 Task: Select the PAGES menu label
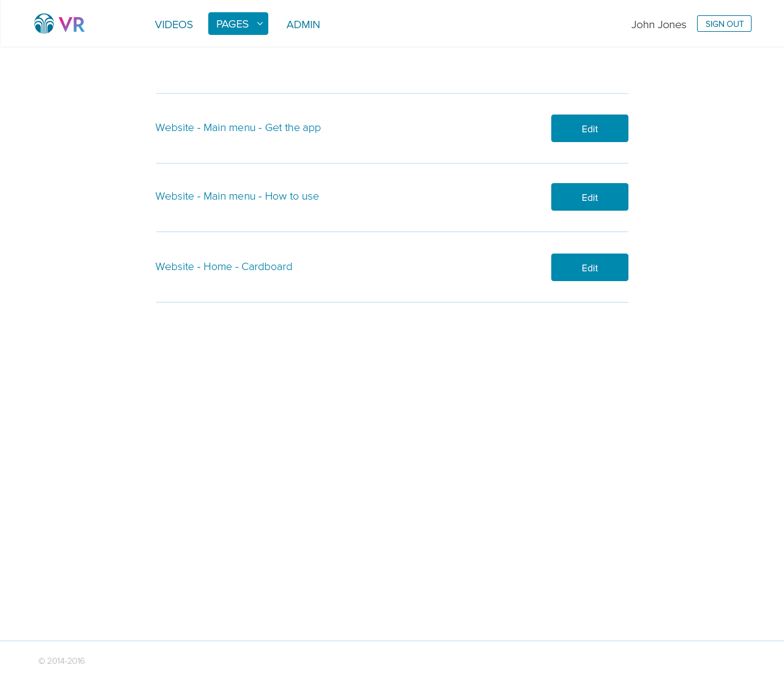[232, 24]
